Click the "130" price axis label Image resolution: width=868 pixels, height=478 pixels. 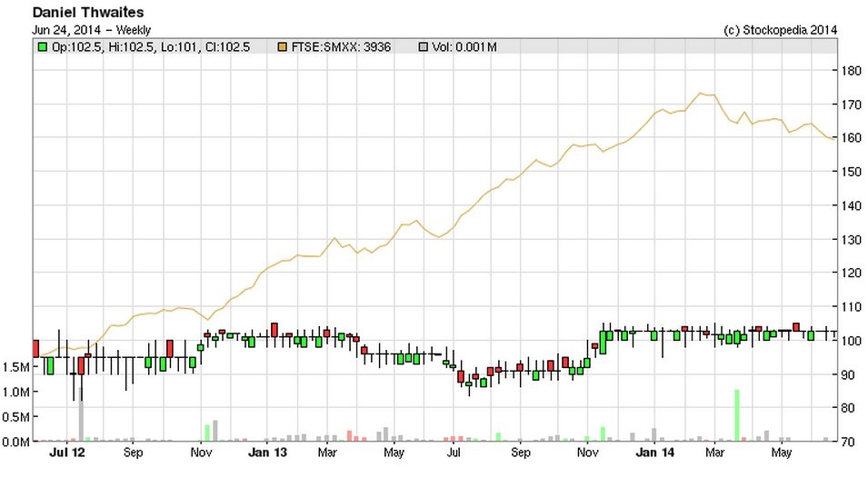852,240
